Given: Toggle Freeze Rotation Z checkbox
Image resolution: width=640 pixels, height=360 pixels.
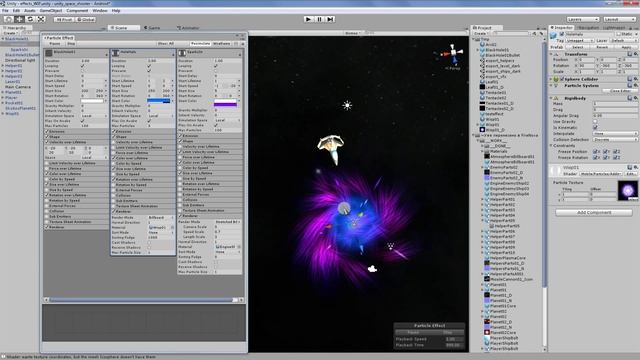Looking at the screenshot, I should pos(616,157).
